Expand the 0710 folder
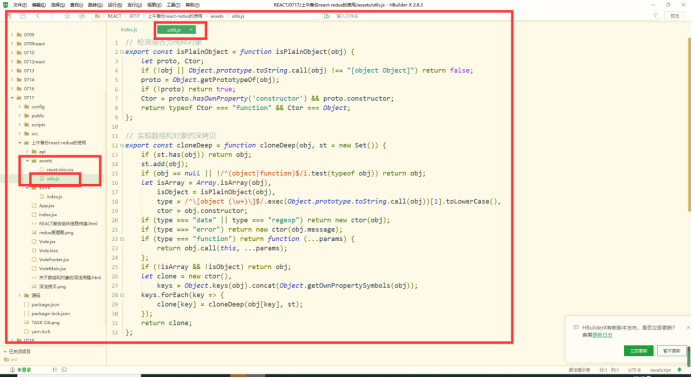 coord(12,52)
